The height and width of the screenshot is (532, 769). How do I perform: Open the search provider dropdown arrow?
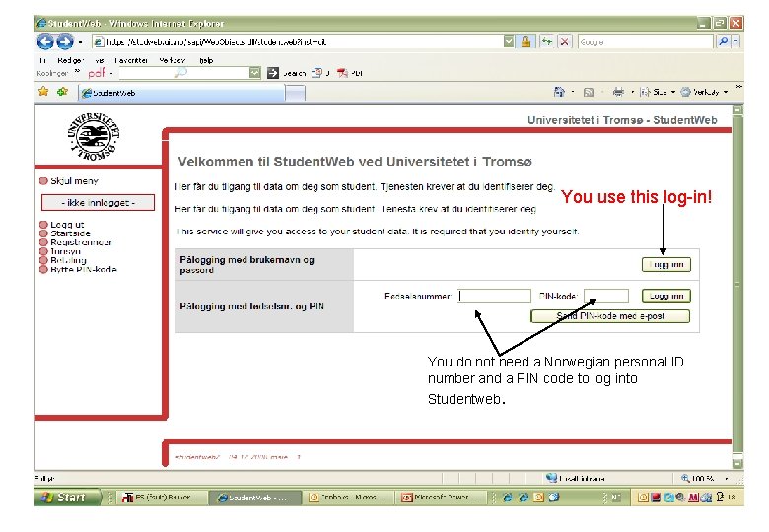(x=735, y=42)
